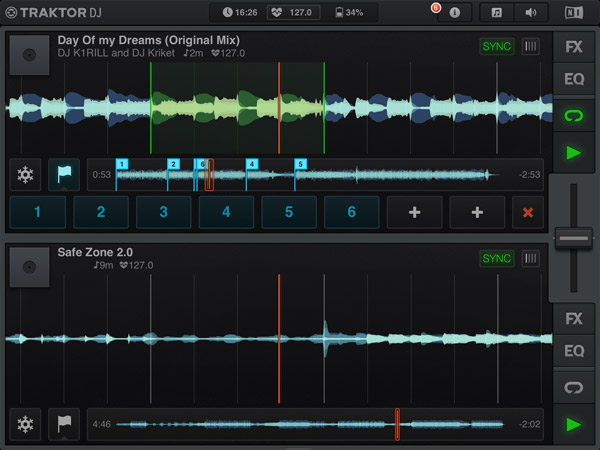
Task: Trigger hotcue button 2
Action: coord(101,212)
